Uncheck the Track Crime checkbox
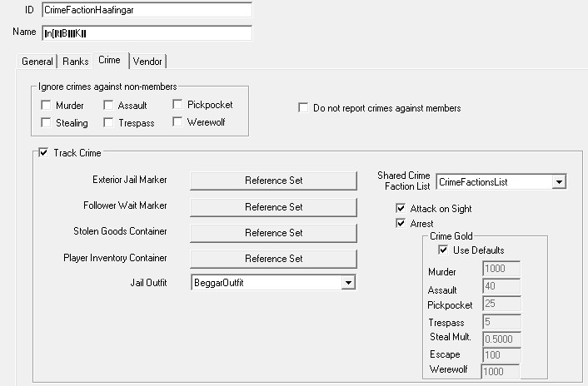 (44, 152)
